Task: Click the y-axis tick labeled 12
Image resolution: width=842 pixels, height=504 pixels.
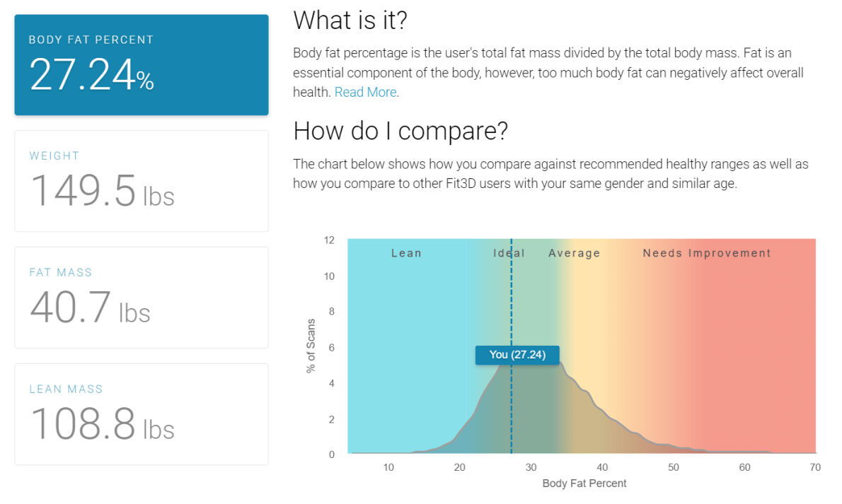Action: [x=329, y=240]
